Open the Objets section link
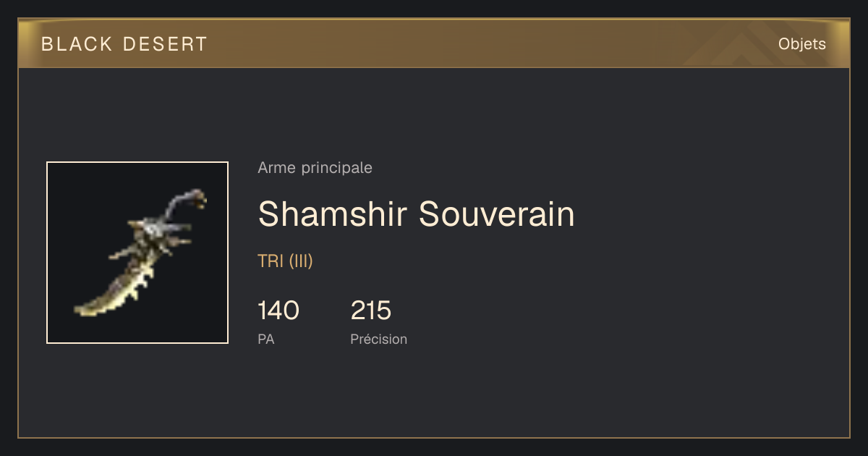868x456 pixels. 801,44
